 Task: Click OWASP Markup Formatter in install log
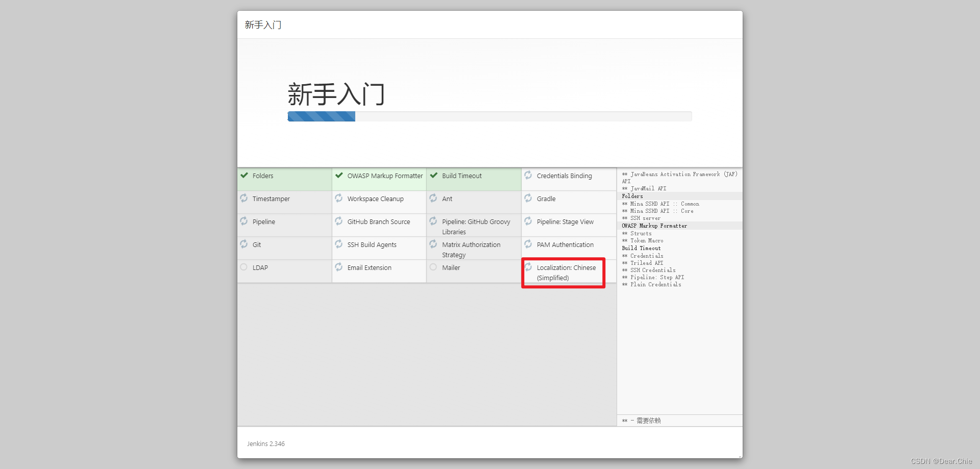click(654, 226)
